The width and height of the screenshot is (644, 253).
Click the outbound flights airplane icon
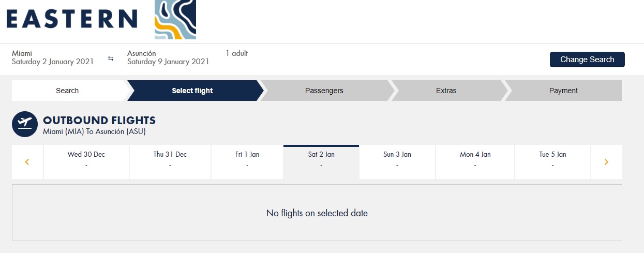click(25, 124)
